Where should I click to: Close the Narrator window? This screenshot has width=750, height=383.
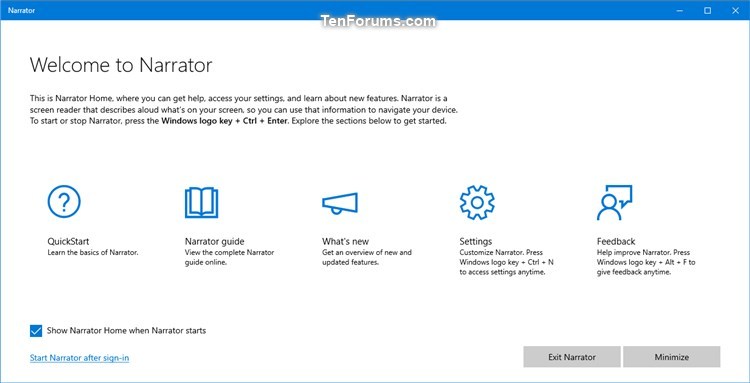(x=736, y=10)
